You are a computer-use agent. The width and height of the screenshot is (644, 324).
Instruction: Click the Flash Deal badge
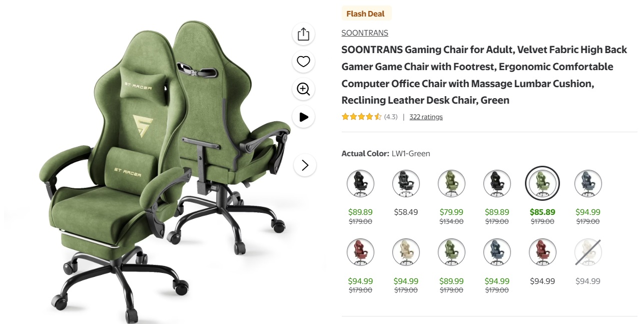click(x=366, y=14)
